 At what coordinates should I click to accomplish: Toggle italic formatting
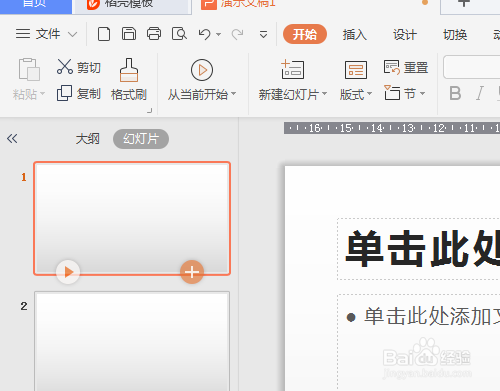pos(480,93)
